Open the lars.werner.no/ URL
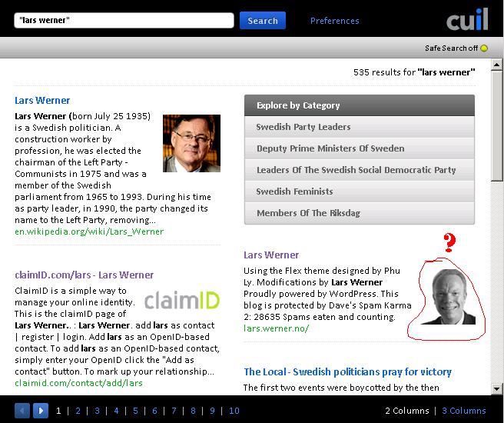504x423 pixels. pos(277,328)
